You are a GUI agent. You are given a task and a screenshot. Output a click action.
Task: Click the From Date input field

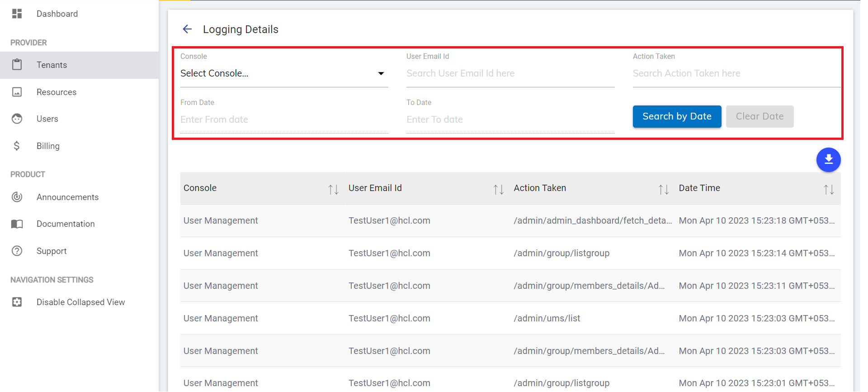pyautogui.click(x=284, y=120)
